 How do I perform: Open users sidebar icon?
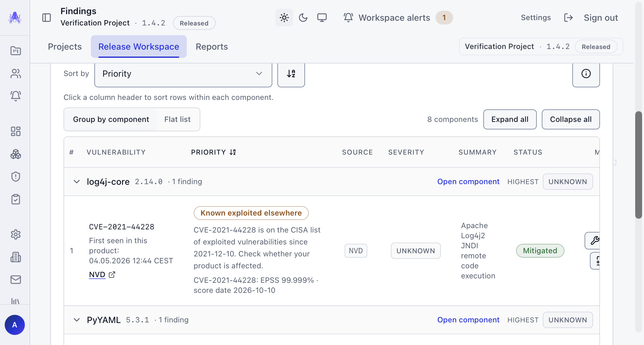[x=16, y=74]
